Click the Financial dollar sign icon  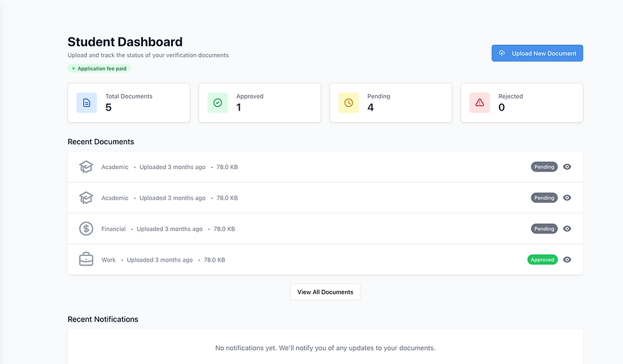86,229
